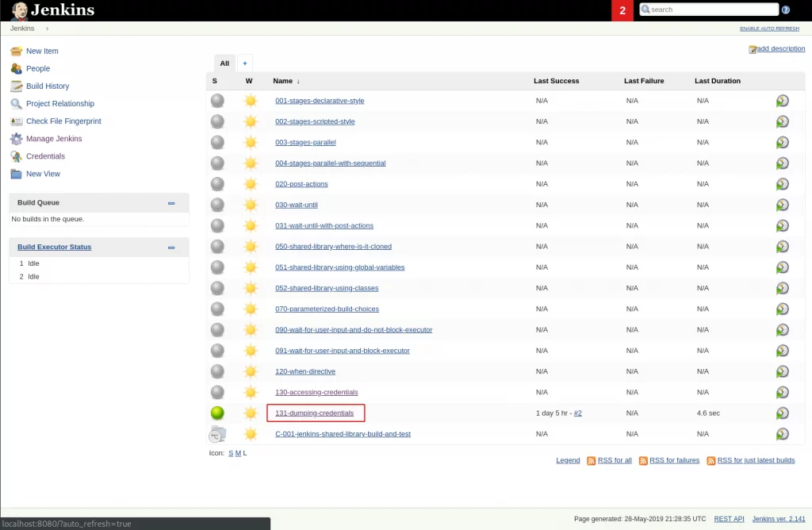Image resolution: width=812 pixels, height=530 pixels.
Task: Schedule a build for 001-stages-declarative-style
Action: pos(783,101)
